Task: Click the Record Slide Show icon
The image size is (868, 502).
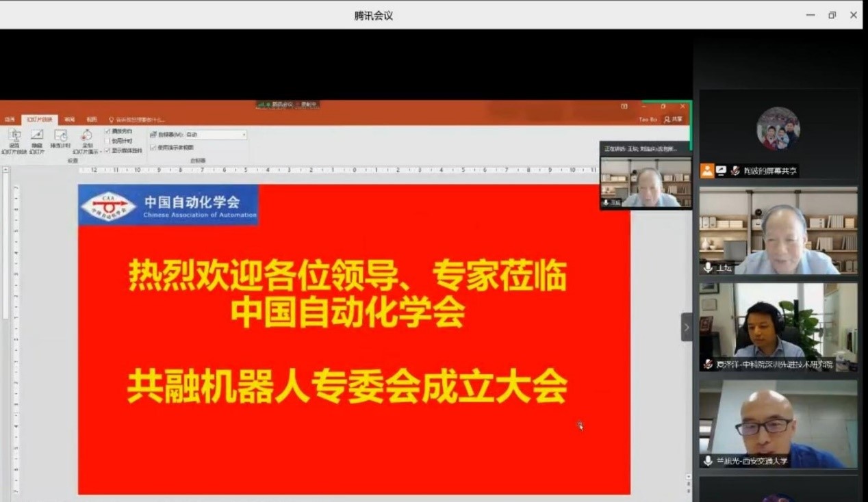Action: 87,138
